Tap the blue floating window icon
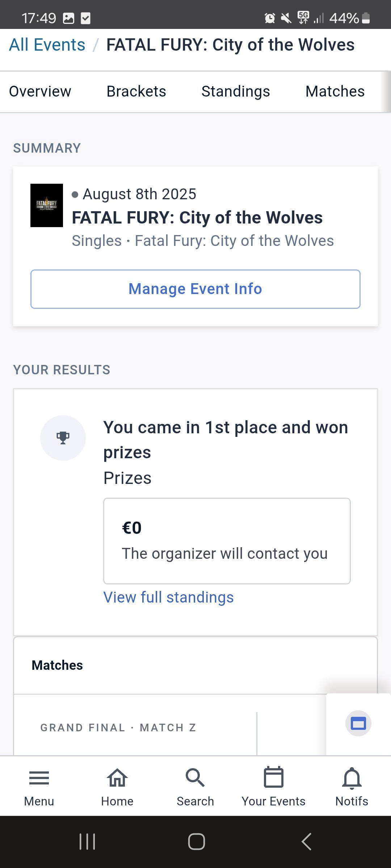This screenshot has height=868, width=391. pos(358,724)
